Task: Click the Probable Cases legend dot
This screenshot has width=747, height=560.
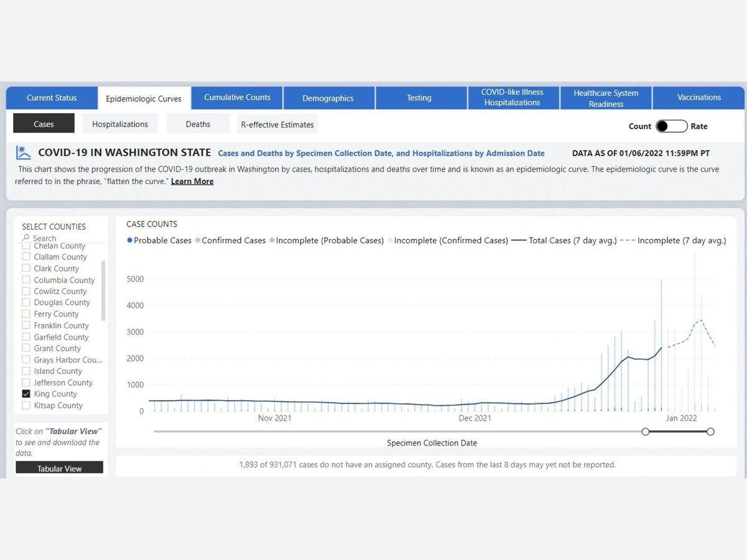Action: (129, 240)
